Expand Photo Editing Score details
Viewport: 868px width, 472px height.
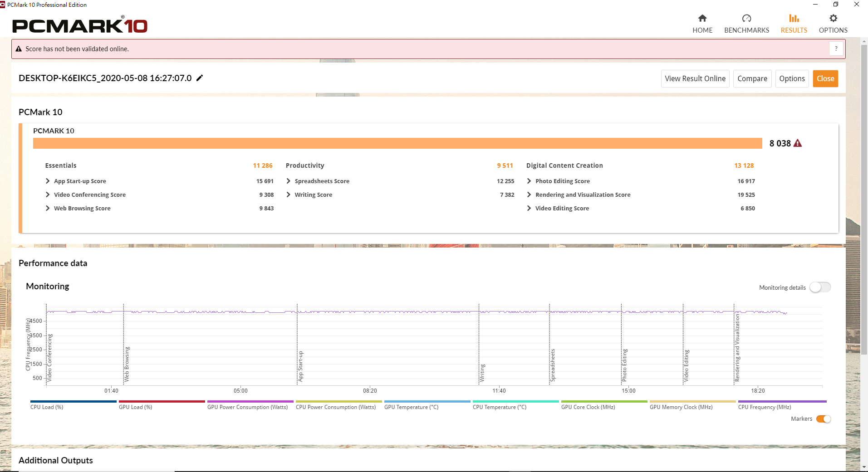pos(529,181)
